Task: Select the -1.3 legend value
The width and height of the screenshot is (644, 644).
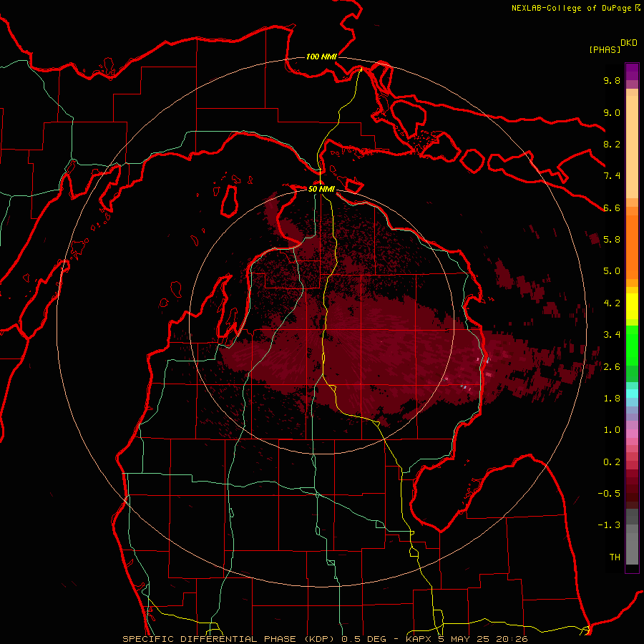Action: tap(609, 525)
